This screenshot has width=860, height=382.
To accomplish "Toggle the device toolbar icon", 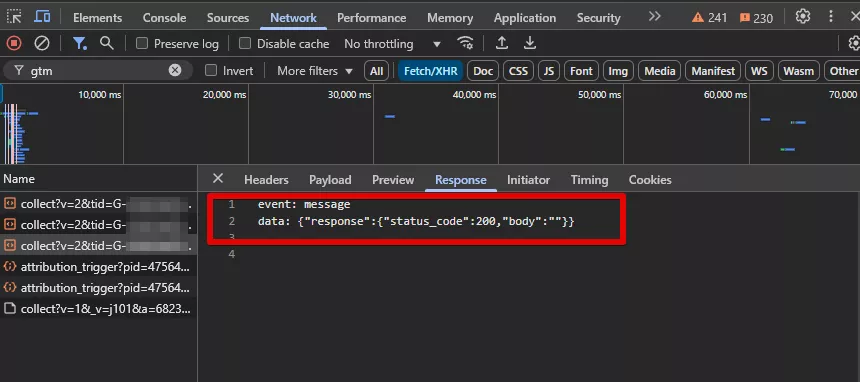I will coord(42,17).
